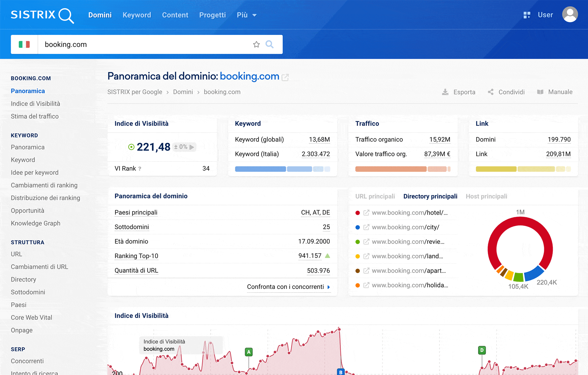Click the green visibility index circle icon
588x375 pixels.
pyautogui.click(x=131, y=147)
